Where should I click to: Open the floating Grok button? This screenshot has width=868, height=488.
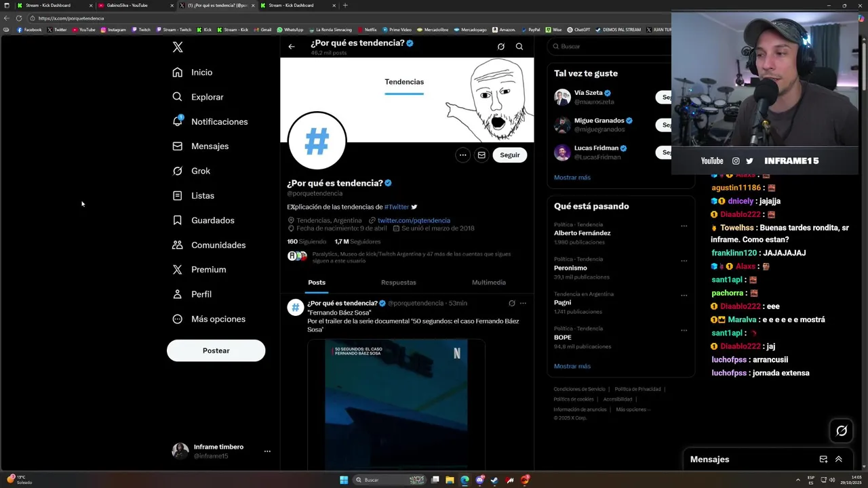pyautogui.click(x=842, y=430)
